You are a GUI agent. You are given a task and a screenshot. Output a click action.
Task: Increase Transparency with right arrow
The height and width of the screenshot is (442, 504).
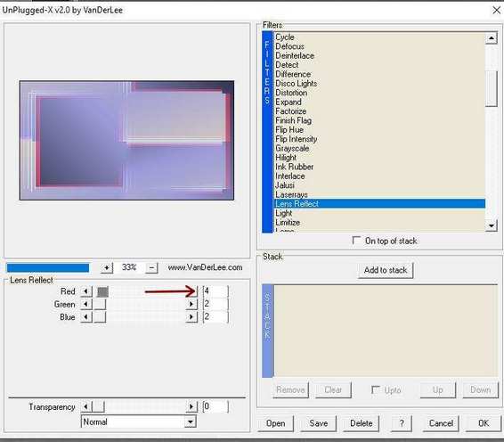tap(191, 407)
